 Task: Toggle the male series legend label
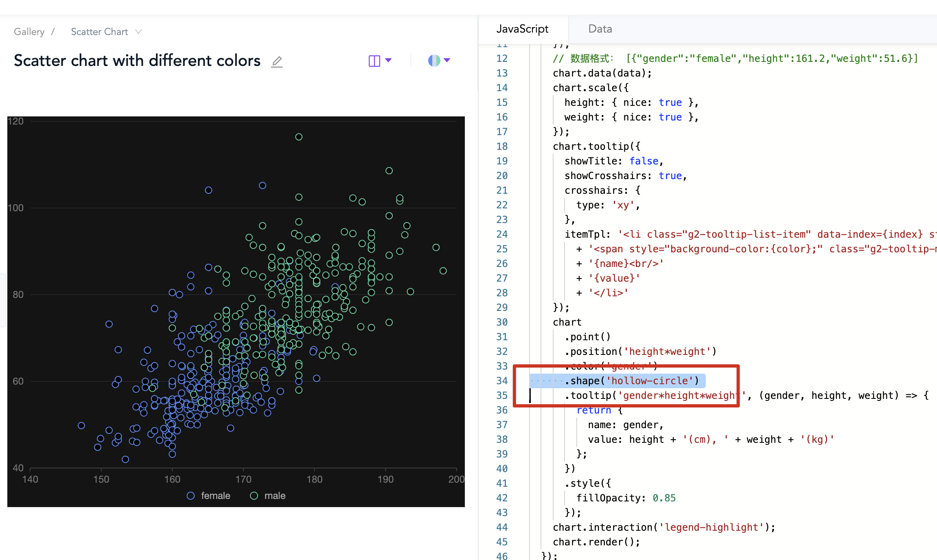[x=275, y=496]
